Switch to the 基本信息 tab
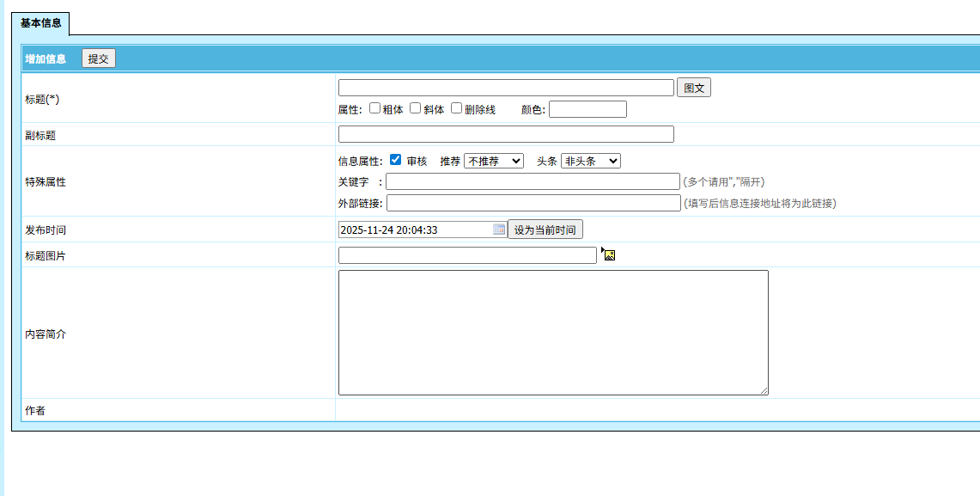The height and width of the screenshot is (496, 980). point(41,23)
